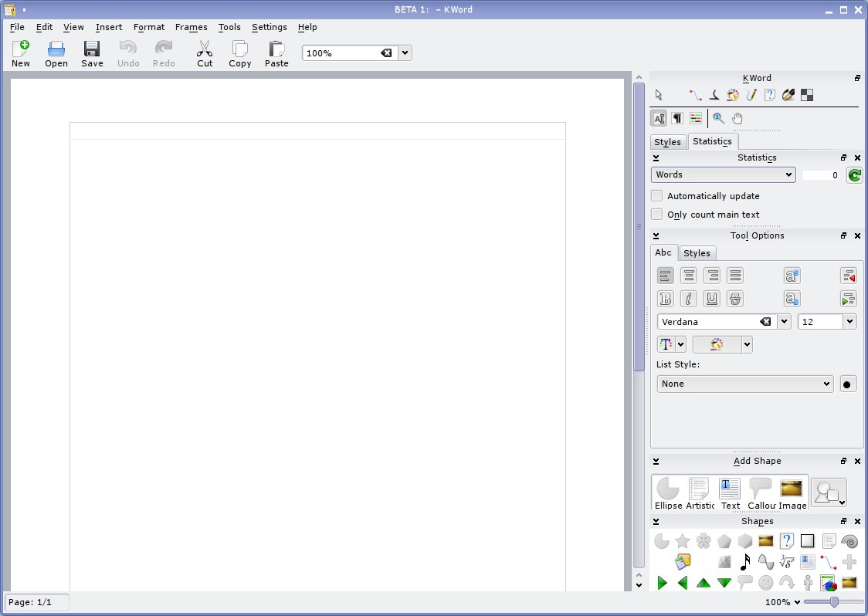Viewport: 868px width, 616px height.
Task: Click the Copy toolbar button
Action: 239,54
